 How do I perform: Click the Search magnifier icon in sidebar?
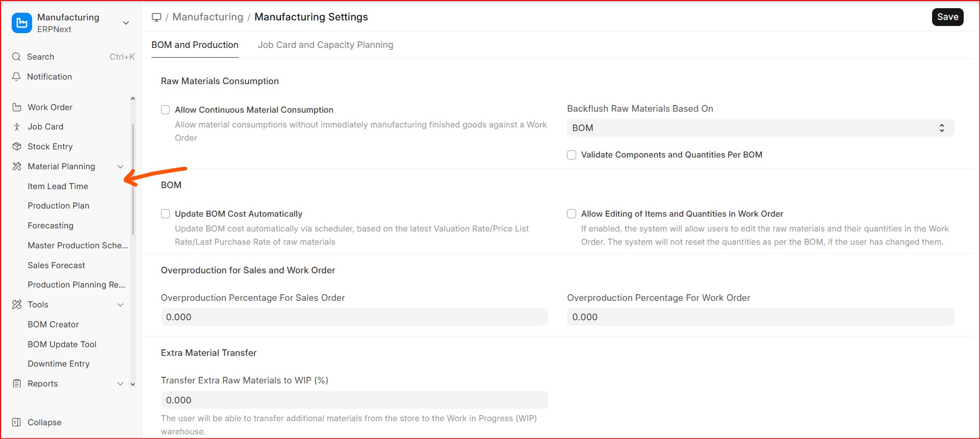coord(16,57)
